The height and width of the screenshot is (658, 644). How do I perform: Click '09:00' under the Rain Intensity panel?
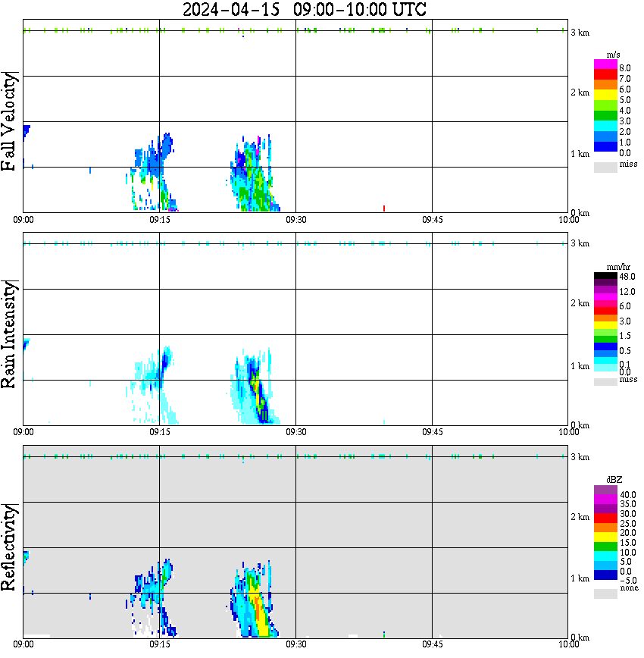pos(23,432)
